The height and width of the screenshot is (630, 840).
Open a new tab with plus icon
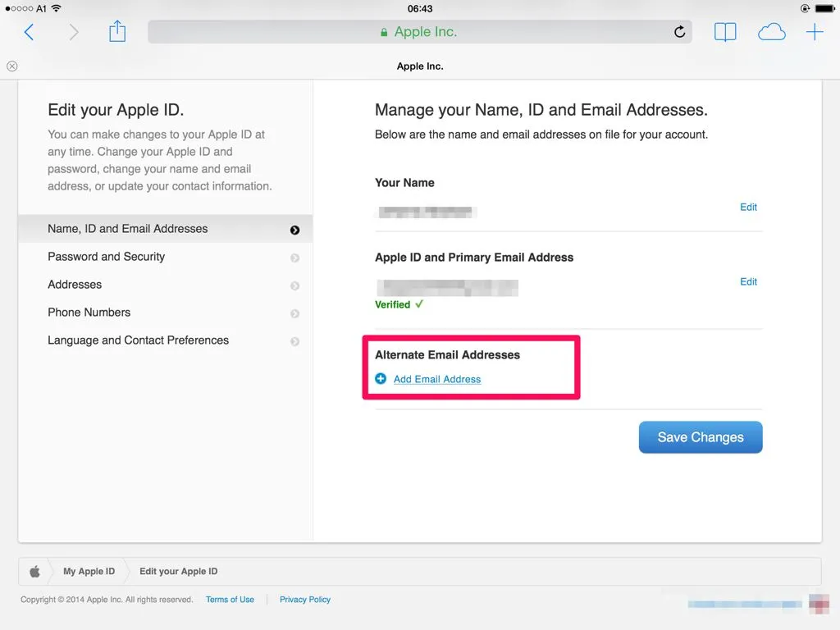coord(815,32)
